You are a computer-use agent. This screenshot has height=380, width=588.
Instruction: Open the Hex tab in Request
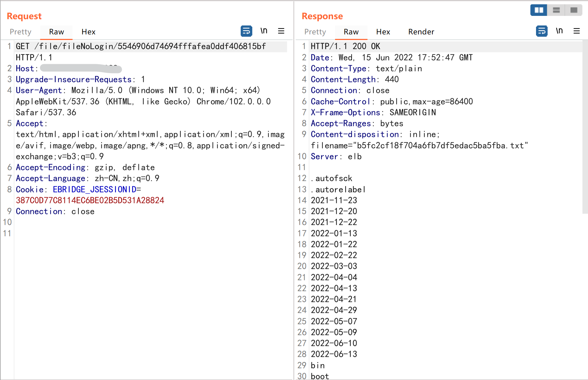(88, 32)
